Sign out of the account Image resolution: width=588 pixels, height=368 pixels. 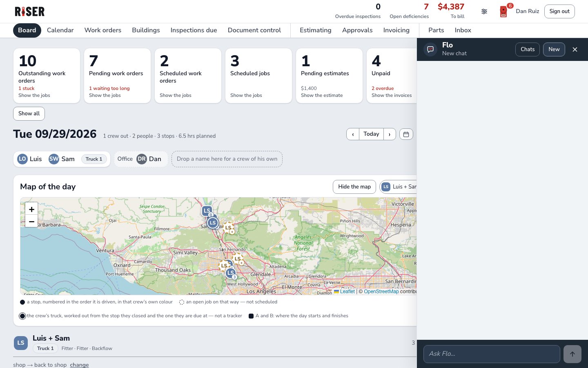tap(559, 11)
